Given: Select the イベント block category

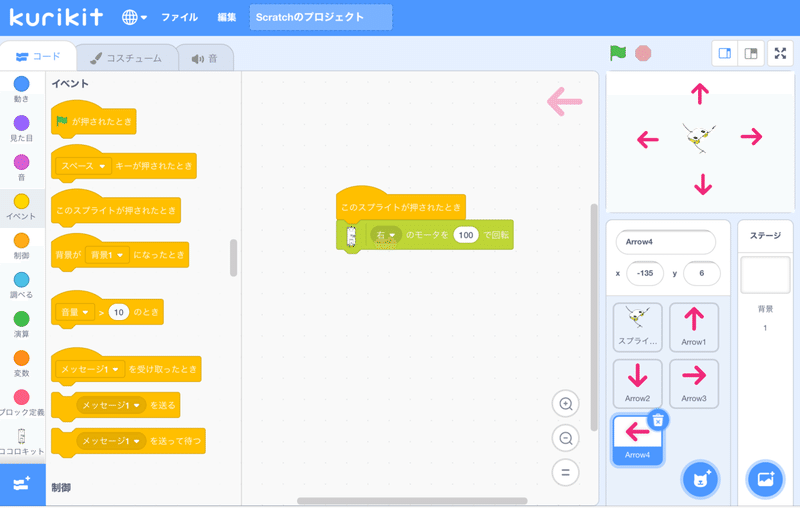Looking at the screenshot, I should (x=21, y=207).
